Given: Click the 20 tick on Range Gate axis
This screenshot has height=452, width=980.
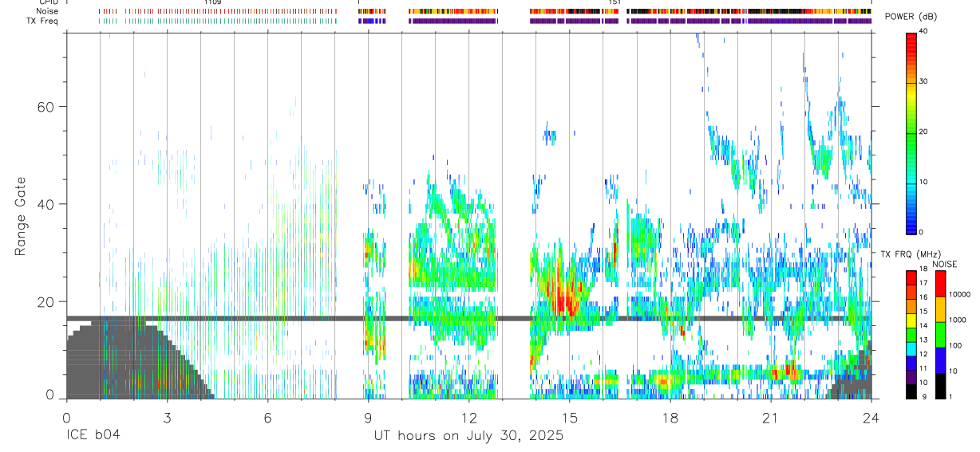Looking at the screenshot, I should pos(46,302).
